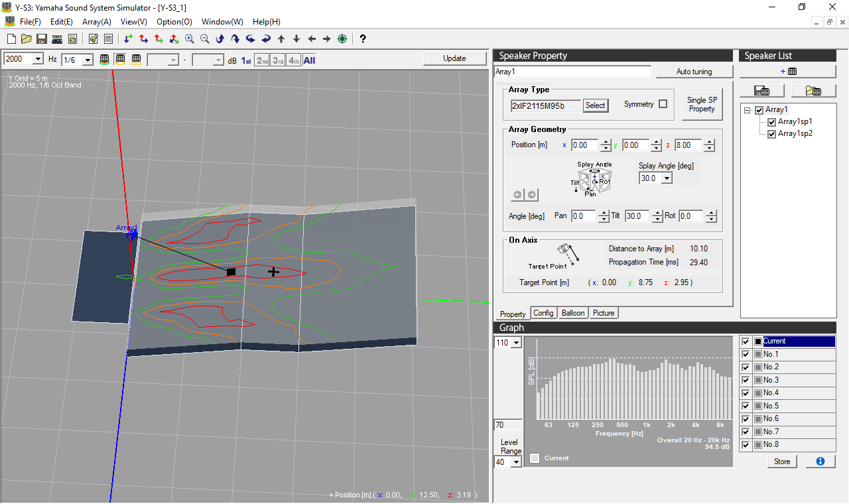This screenshot has width=849, height=504.
Task: Click the Auto tuning button
Action: [694, 72]
